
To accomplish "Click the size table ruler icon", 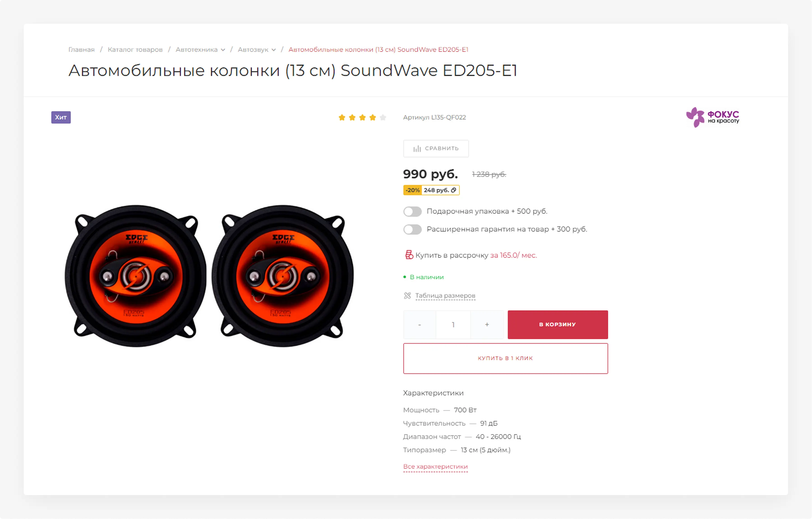I will (407, 296).
